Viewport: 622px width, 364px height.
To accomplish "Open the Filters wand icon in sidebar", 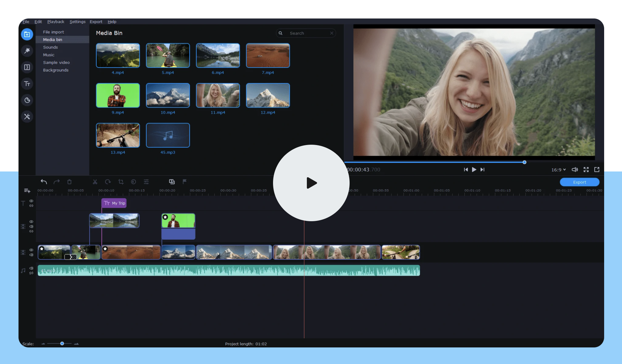I will click(x=27, y=51).
